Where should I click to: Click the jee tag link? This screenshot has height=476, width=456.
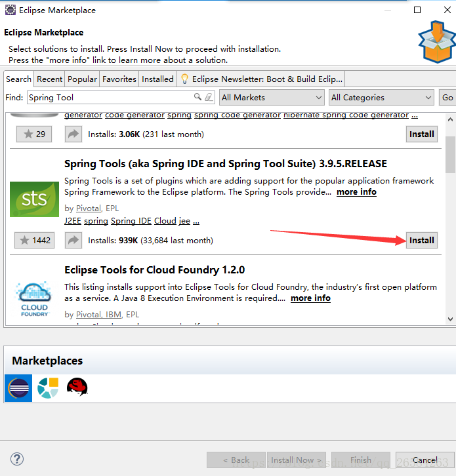tap(184, 221)
